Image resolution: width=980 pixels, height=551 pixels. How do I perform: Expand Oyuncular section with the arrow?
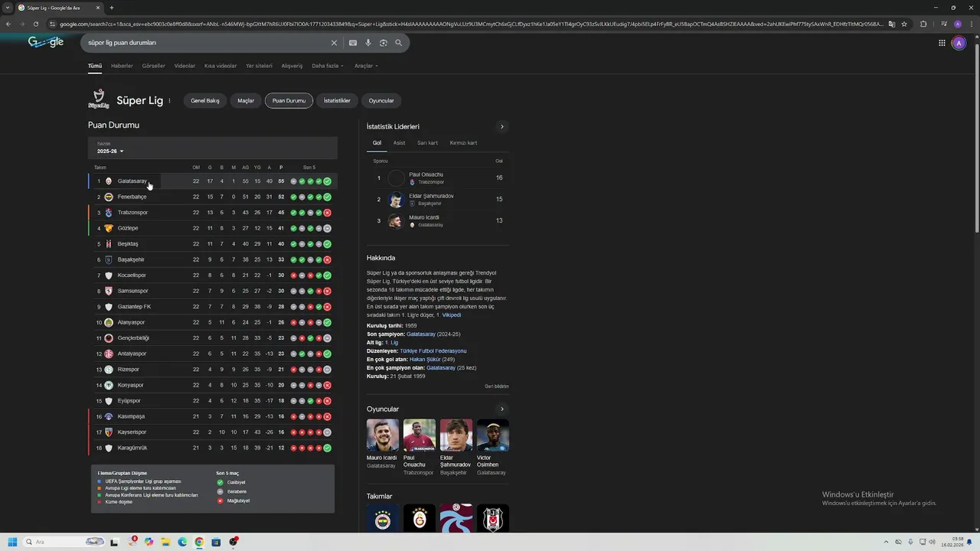502,409
